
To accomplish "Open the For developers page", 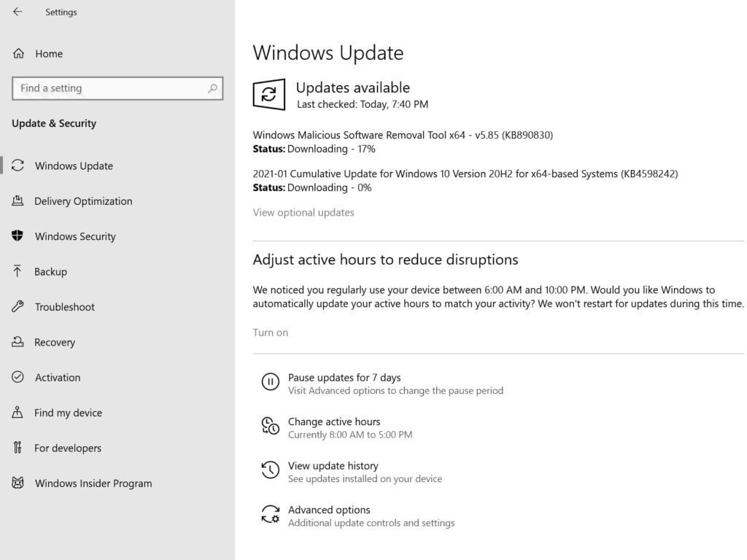I will coord(68,448).
